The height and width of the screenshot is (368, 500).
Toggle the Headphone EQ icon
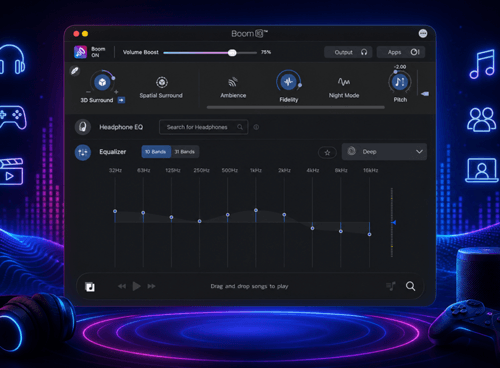(x=83, y=127)
